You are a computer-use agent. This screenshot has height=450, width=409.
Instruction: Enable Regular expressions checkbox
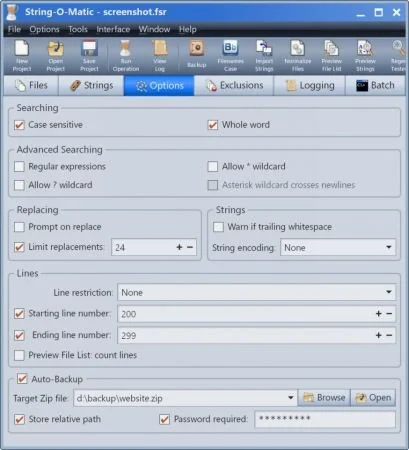[x=19, y=166]
